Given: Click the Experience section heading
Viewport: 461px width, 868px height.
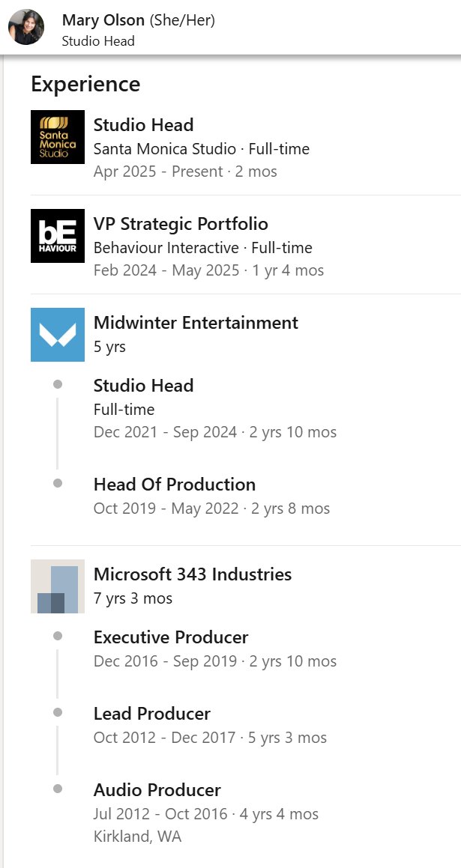Looking at the screenshot, I should [85, 84].
